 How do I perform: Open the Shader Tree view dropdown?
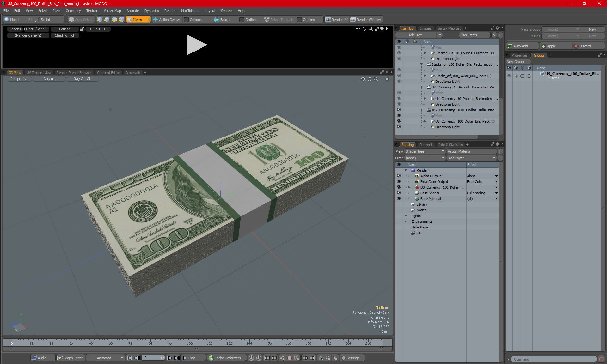point(425,151)
